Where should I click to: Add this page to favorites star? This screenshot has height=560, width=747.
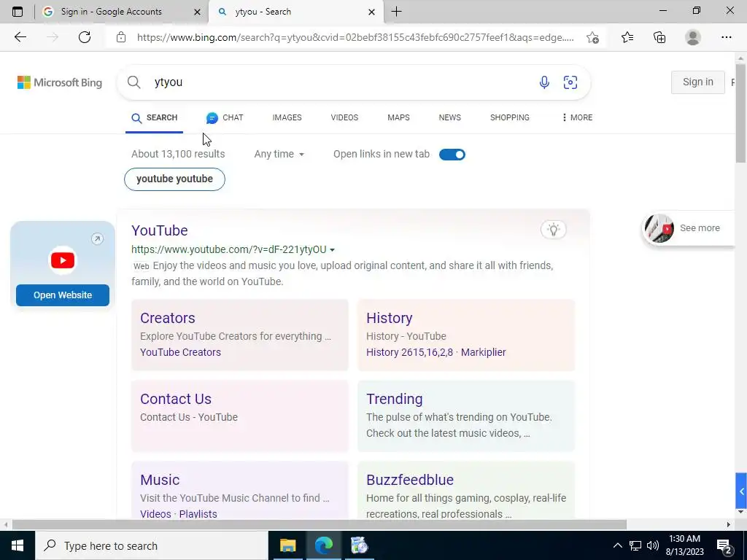592,37
